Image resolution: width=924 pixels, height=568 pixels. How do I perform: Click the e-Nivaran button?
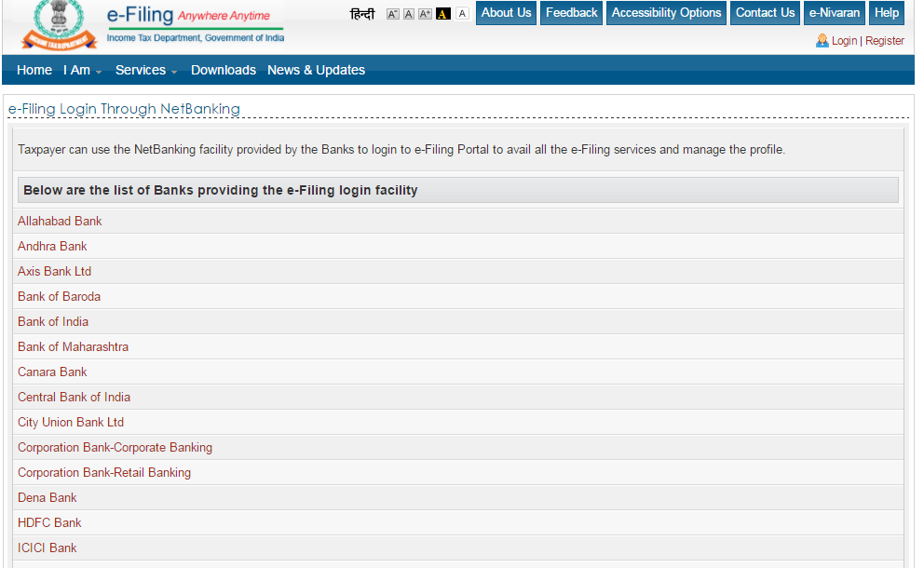pyautogui.click(x=834, y=13)
